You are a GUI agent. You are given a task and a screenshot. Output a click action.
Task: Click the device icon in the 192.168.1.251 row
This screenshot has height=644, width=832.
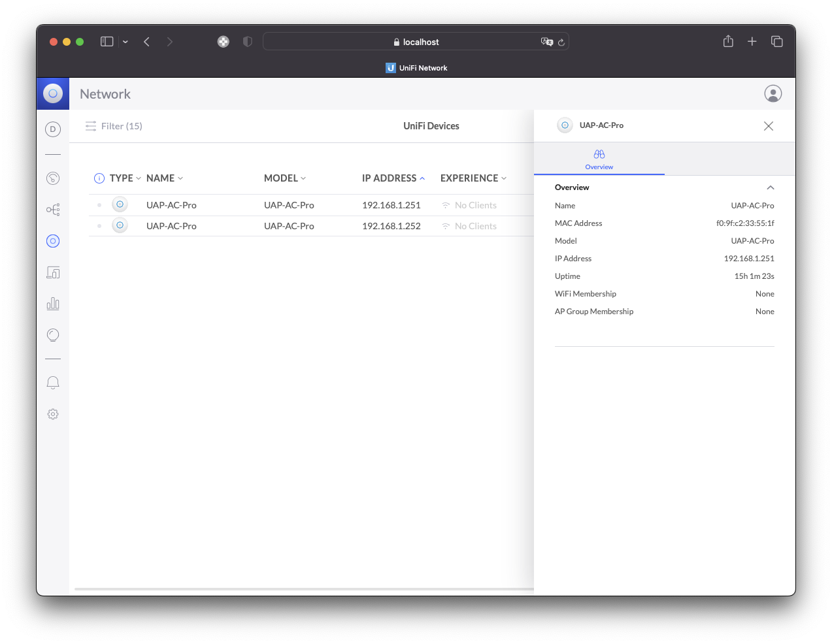point(120,204)
